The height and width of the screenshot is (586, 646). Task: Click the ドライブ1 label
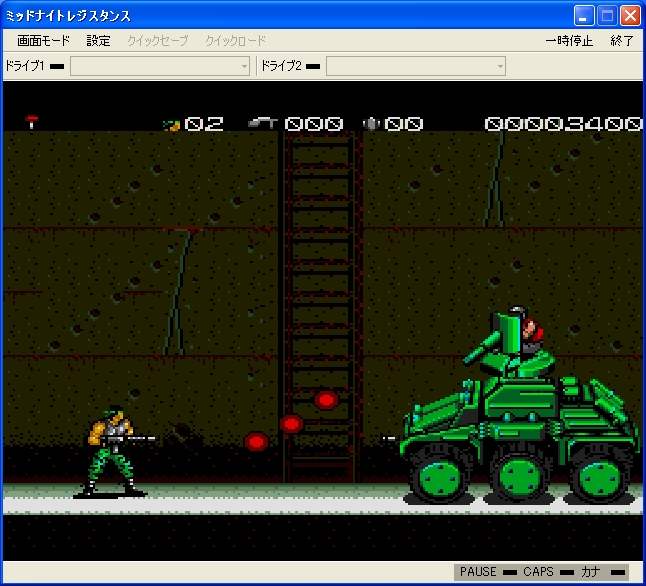tap(25, 66)
